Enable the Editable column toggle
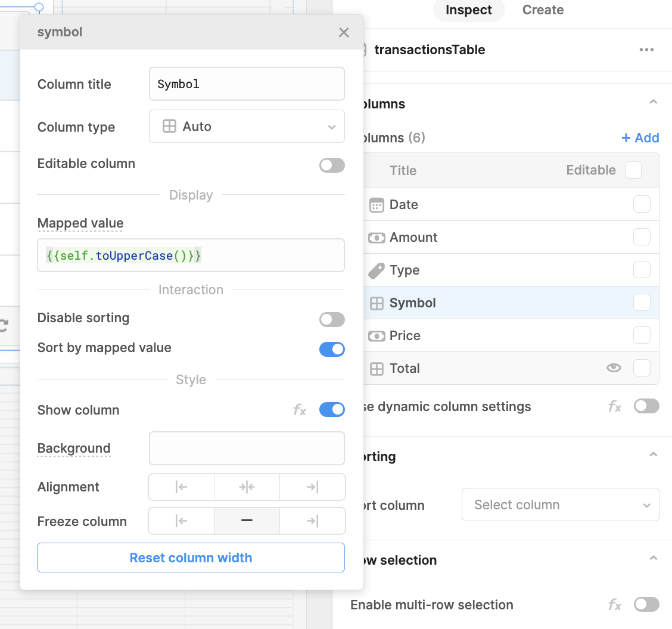 [332, 165]
